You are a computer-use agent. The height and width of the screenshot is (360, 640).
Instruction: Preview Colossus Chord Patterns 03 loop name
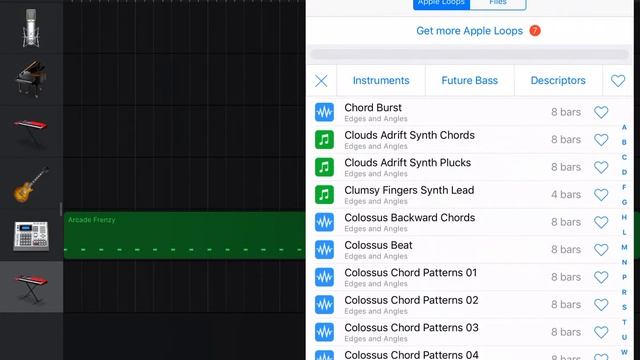(x=411, y=328)
